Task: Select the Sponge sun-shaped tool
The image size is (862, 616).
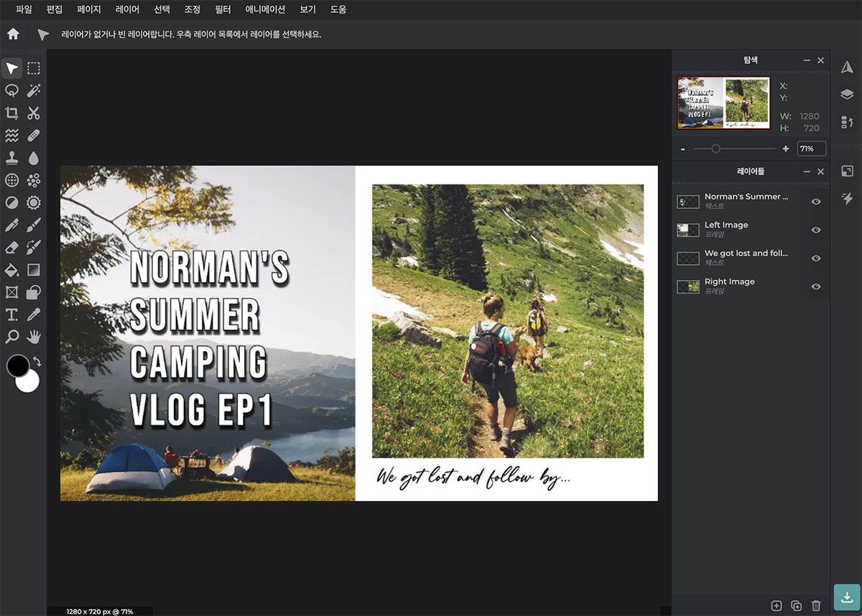Action: (x=34, y=202)
